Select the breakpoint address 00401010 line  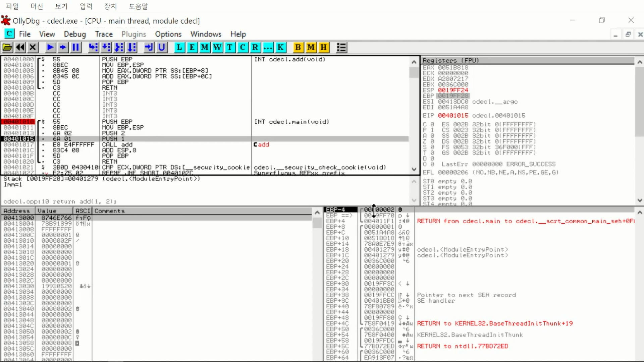205,122
